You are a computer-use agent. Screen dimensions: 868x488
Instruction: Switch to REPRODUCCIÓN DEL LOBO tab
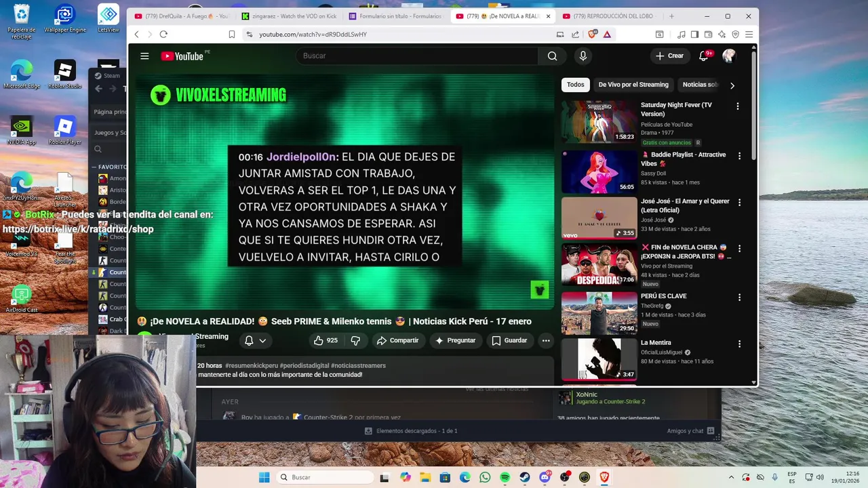click(x=608, y=16)
